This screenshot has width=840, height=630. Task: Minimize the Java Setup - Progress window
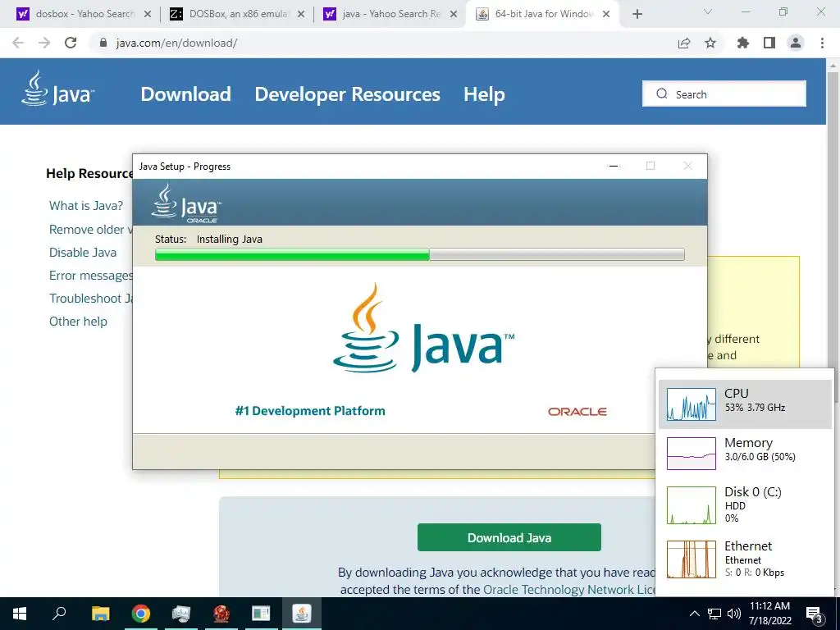(x=614, y=166)
